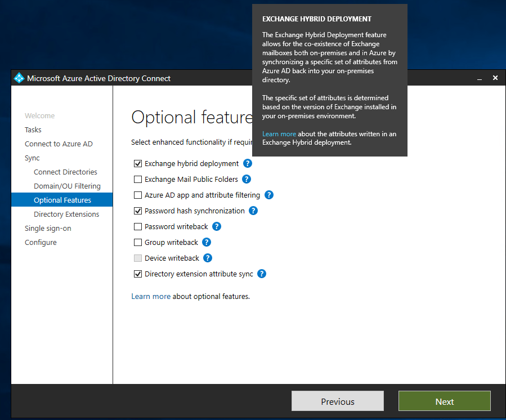This screenshot has width=506, height=420.
Task: Click the Exchange hybrid deployment label
Action: [x=192, y=164]
